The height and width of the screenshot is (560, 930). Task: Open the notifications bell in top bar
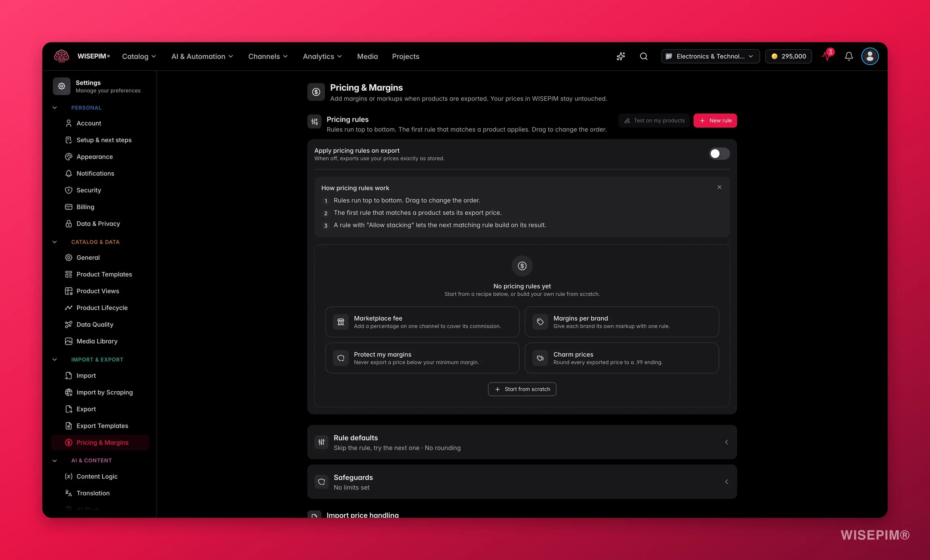click(x=849, y=56)
